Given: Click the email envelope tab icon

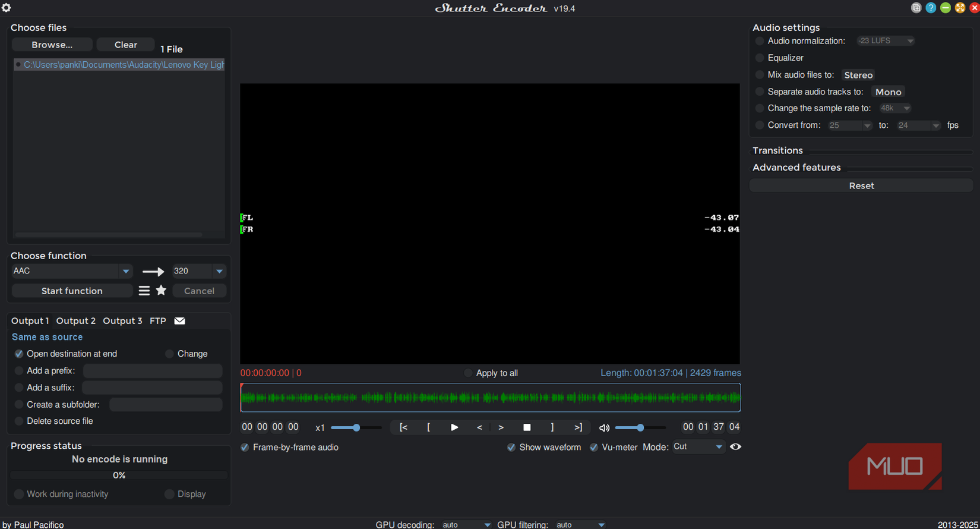Looking at the screenshot, I should (179, 321).
